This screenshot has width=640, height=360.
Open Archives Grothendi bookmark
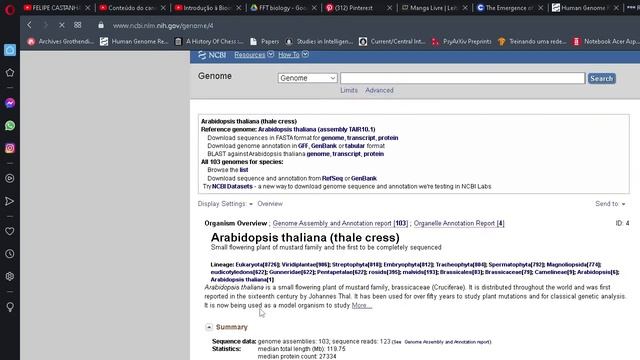[x=60, y=41]
